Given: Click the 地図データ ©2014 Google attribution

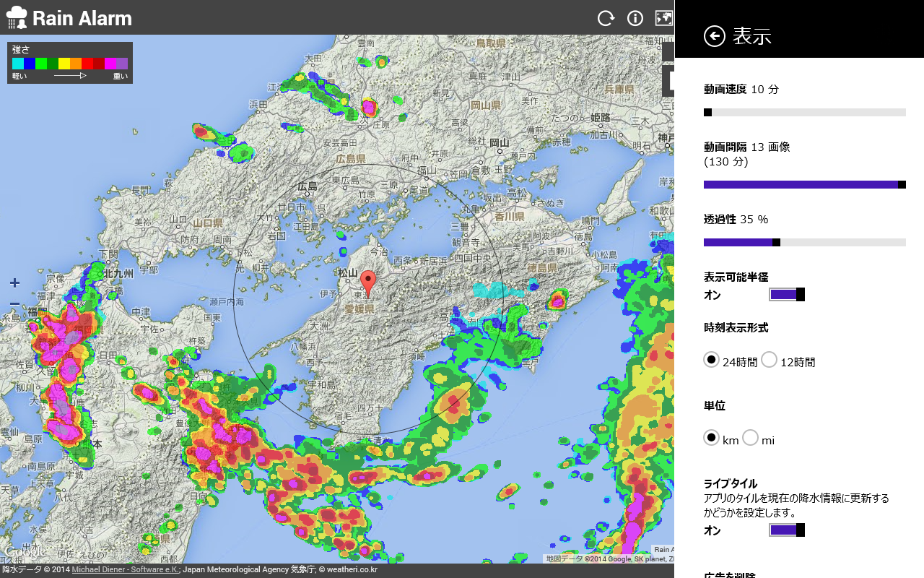Looking at the screenshot, I should pyautogui.click(x=588, y=558).
